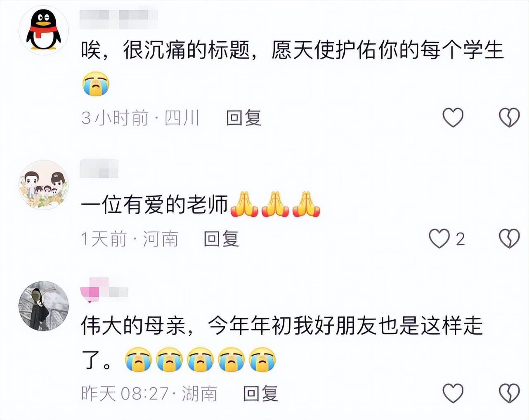Viewport: 529px width, 420px height.
Task: Click the blurred username of second commenter
Action: click(x=99, y=168)
